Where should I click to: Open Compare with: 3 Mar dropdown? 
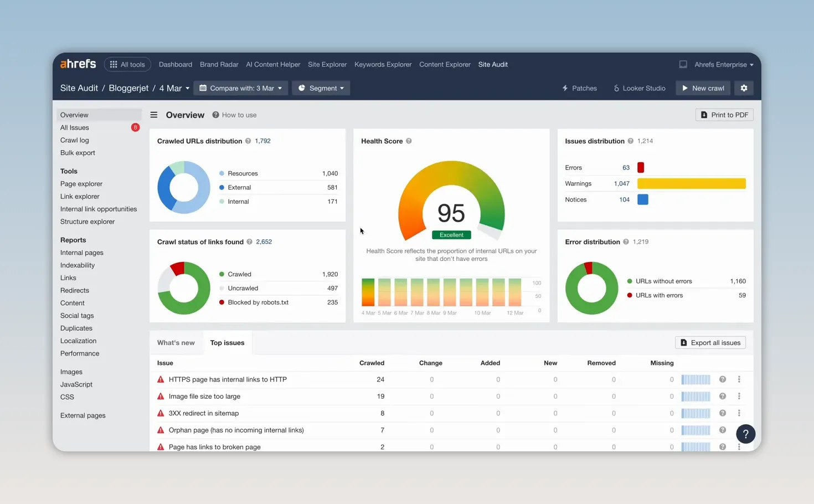tap(241, 88)
